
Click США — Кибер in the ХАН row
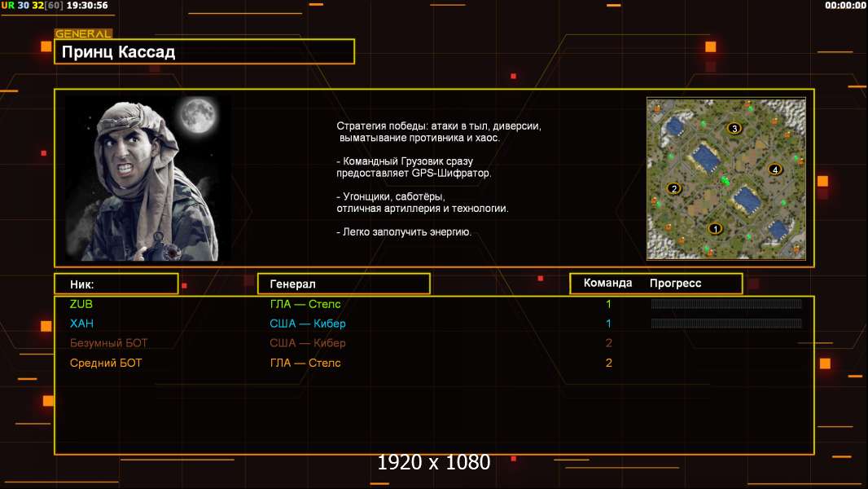pos(308,324)
